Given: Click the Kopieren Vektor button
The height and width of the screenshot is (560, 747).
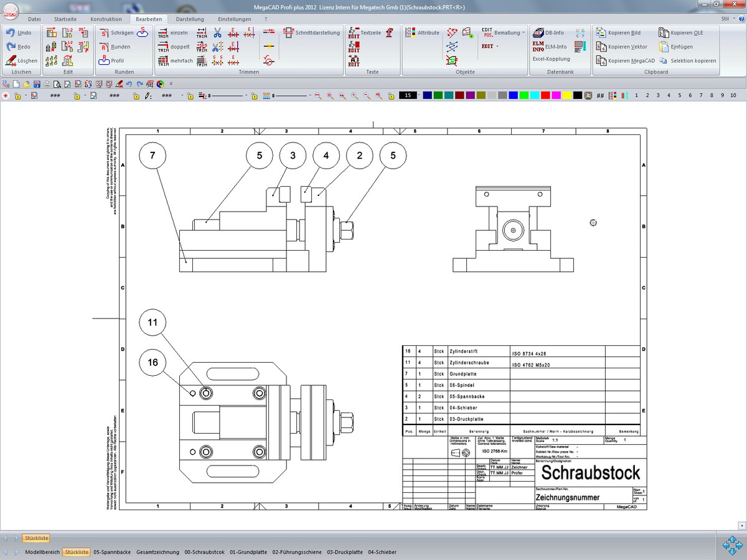Looking at the screenshot, I should click(622, 47).
